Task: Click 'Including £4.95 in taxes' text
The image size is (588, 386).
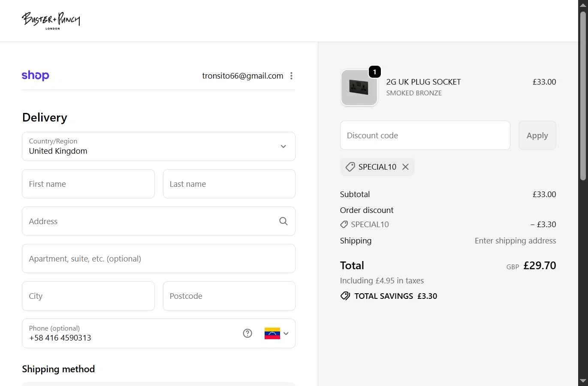Action: pyautogui.click(x=382, y=281)
